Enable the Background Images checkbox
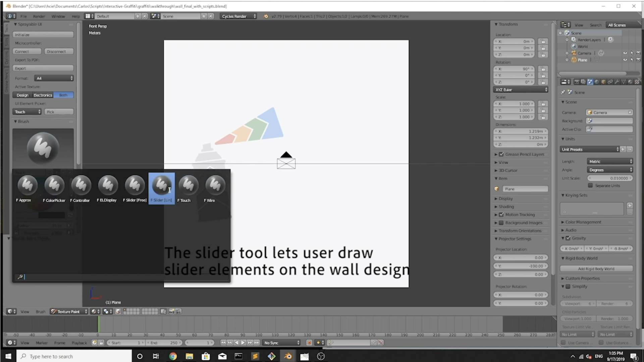The image size is (644, 362). 501,223
